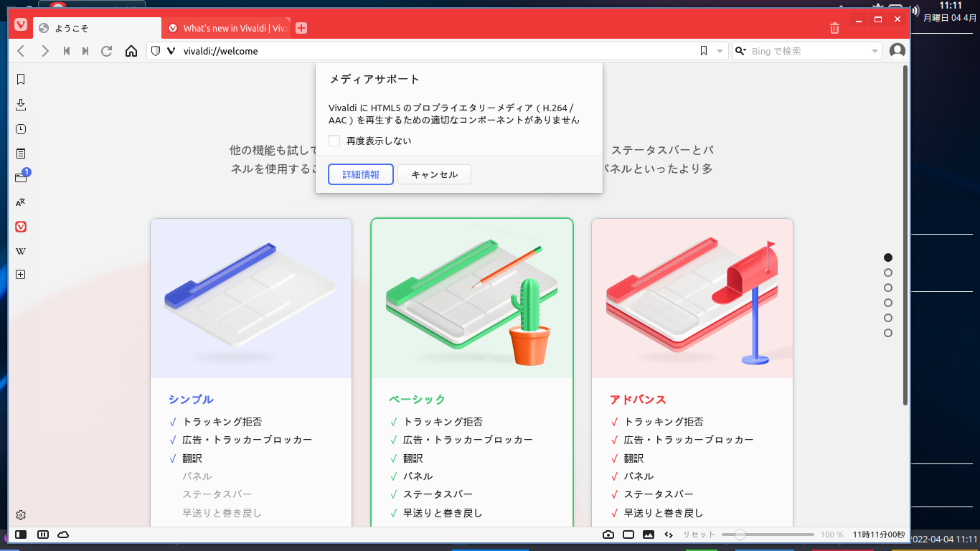Click the アドバンス heading text
Viewport: 980px width, 551px height.
[x=638, y=400]
